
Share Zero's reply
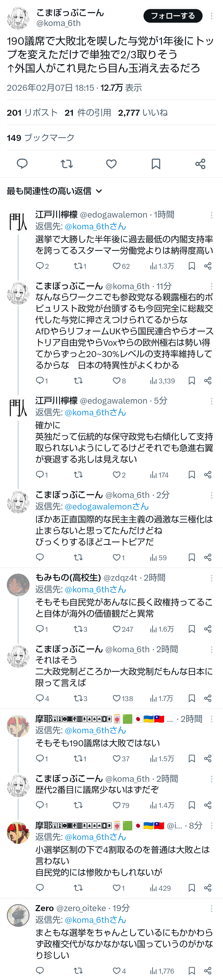[x=208, y=971]
